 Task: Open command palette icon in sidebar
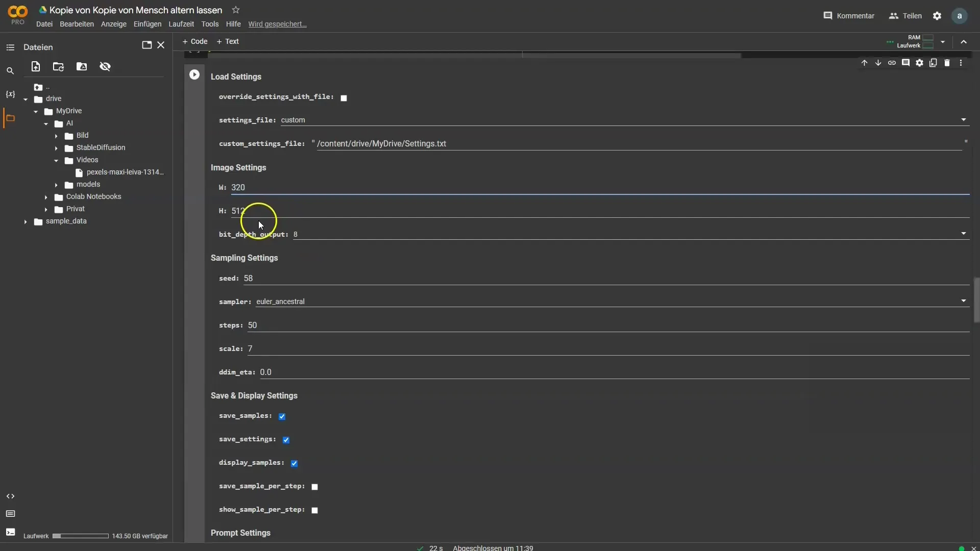[x=10, y=514]
